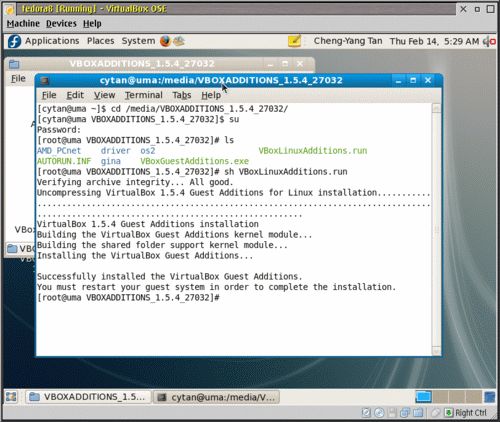Click the terminal window title icon
The width and height of the screenshot is (500, 422).
point(44,80)
